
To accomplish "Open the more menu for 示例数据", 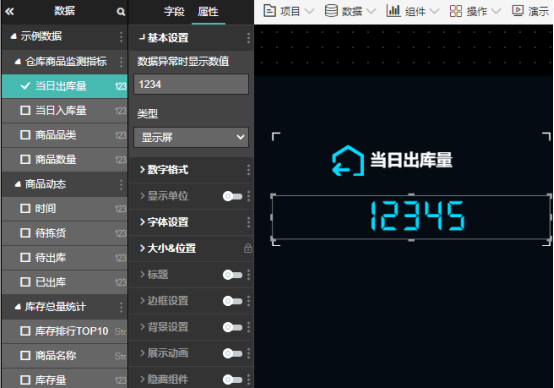I will (121, 36).
